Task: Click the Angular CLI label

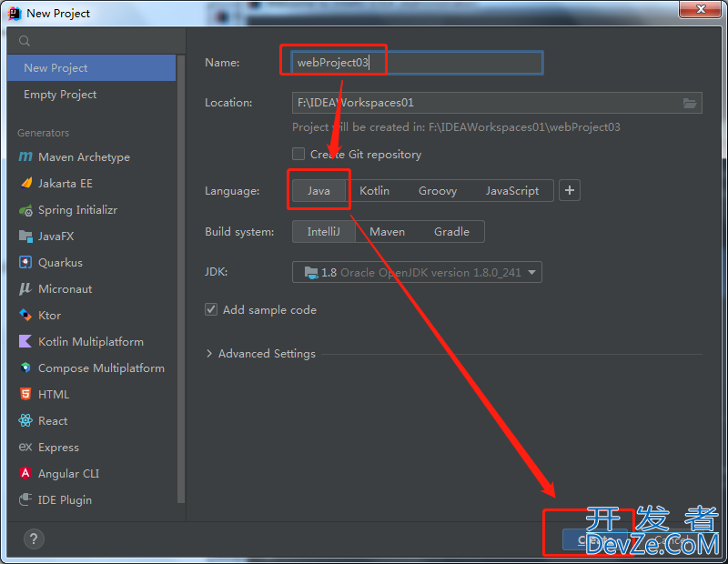Action: [69, 473]
